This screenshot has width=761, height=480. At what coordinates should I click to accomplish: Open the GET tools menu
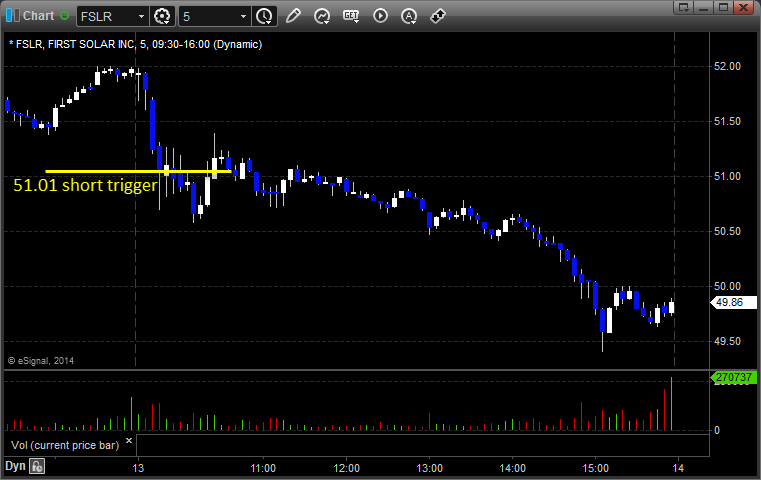click(x=351, y=16)
